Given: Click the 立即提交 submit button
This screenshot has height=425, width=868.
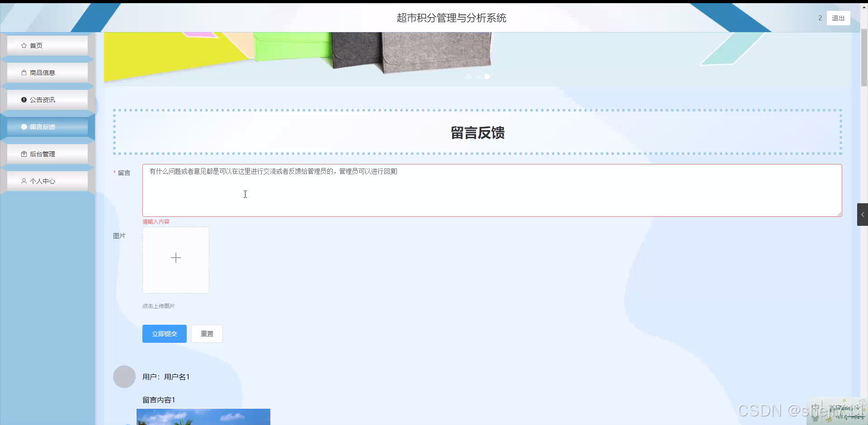Looking at the screenshot, I should click(164, 334).
